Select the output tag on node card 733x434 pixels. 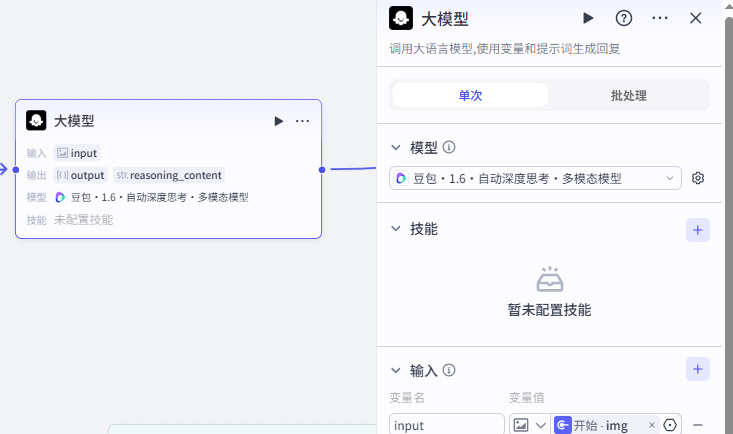point(80,175)
